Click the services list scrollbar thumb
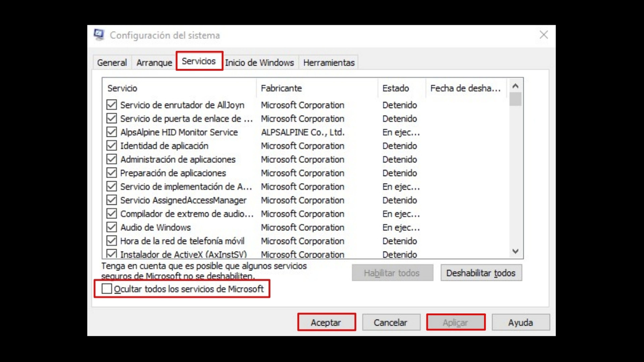The height and width of the screenshot is (362, 644). click(515, 99)
